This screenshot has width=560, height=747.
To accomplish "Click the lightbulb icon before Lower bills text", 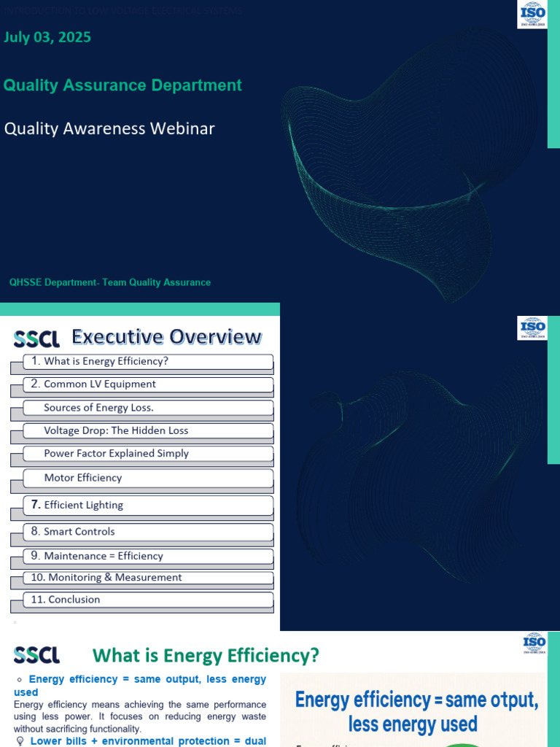I will (20, 741).
